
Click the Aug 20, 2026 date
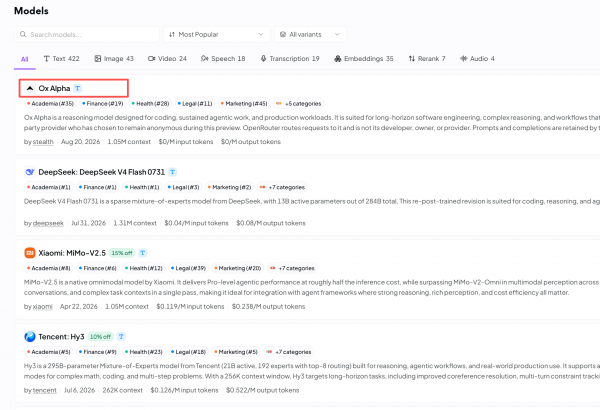click(x=80, y=142)
